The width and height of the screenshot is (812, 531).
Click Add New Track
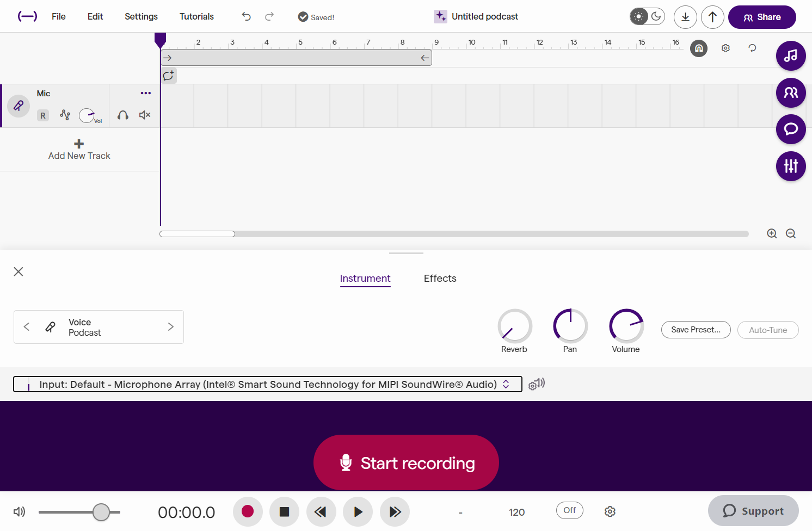click(x=79, y=150)
